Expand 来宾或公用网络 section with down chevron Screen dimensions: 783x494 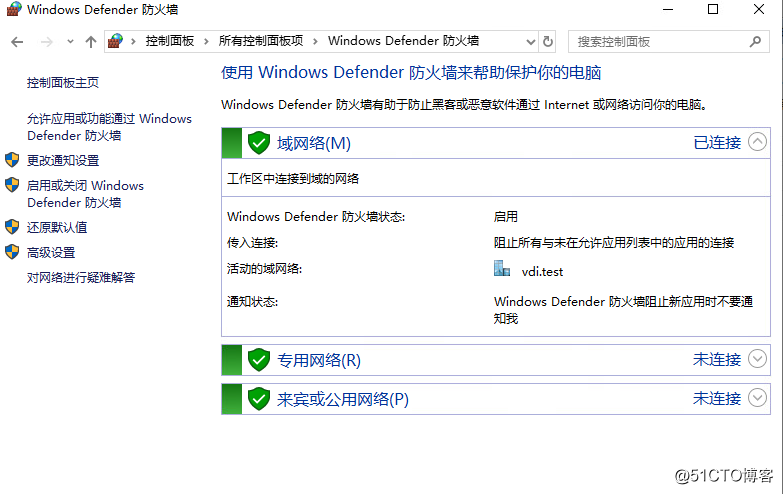coord(757,398)
